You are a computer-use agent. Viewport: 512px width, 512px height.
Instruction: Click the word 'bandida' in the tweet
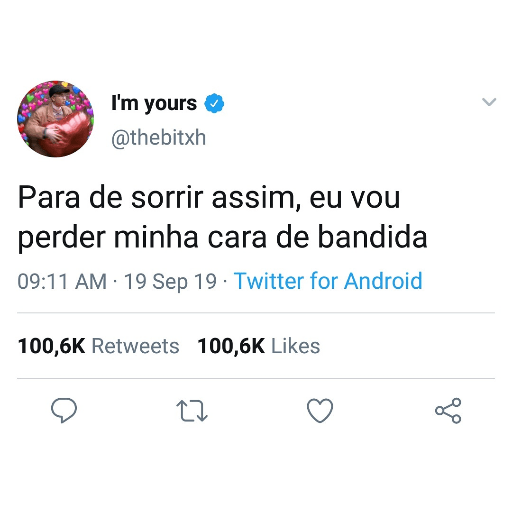point(372,237)
